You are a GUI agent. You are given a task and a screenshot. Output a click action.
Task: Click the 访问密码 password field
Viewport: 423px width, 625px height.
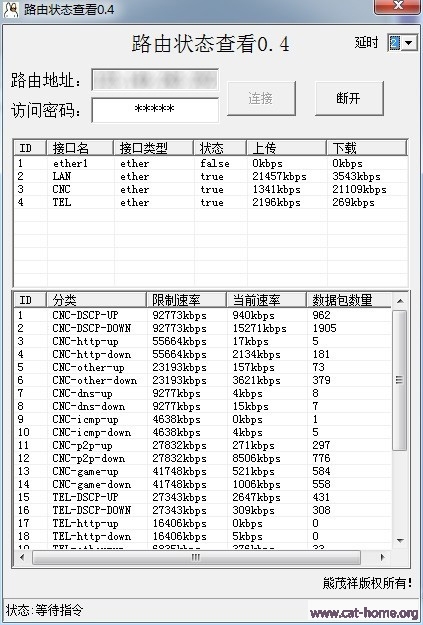click(x=155, y=110)
